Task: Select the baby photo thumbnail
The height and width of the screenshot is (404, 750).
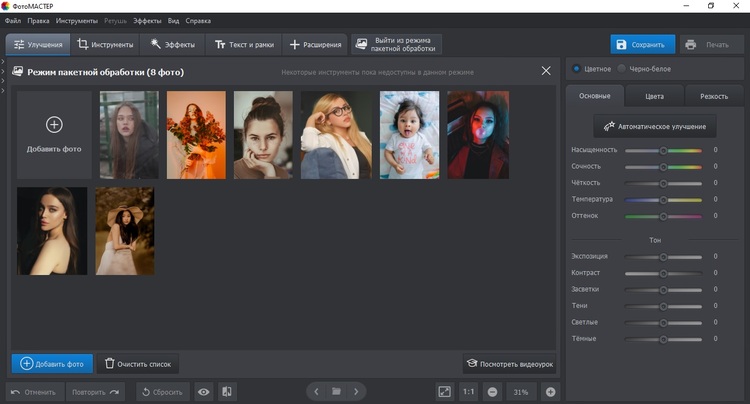Action: [410, 135]
